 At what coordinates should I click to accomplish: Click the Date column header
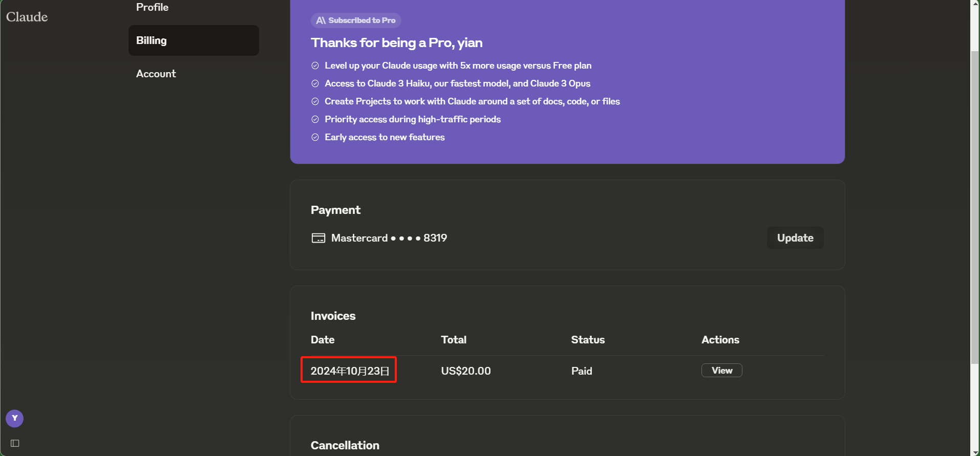[323, 340]
